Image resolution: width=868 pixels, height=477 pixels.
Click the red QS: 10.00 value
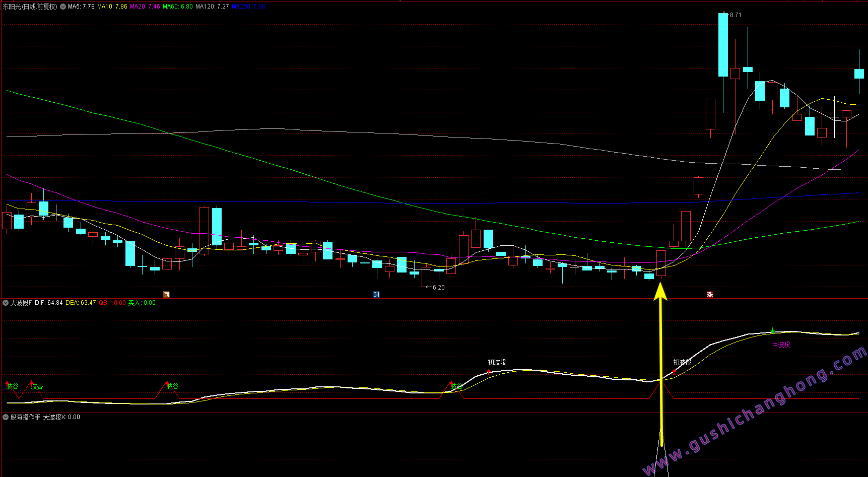tap(112, 303)
